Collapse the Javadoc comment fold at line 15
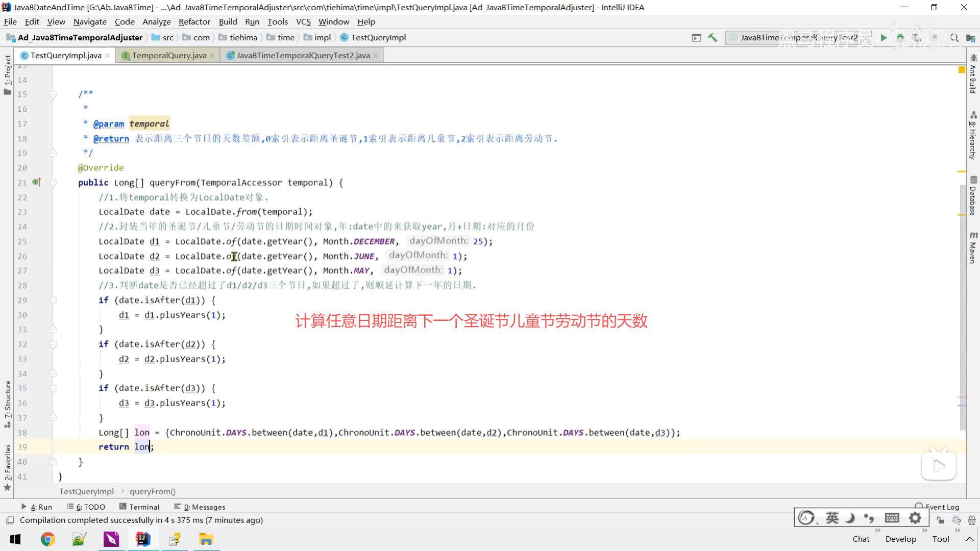980x551 pixels. point(53,94)
